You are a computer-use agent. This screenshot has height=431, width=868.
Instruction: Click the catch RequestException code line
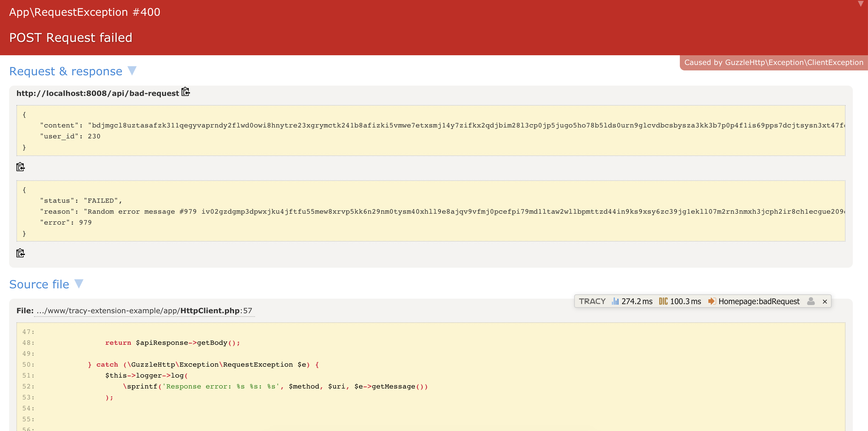pos(202,365)
